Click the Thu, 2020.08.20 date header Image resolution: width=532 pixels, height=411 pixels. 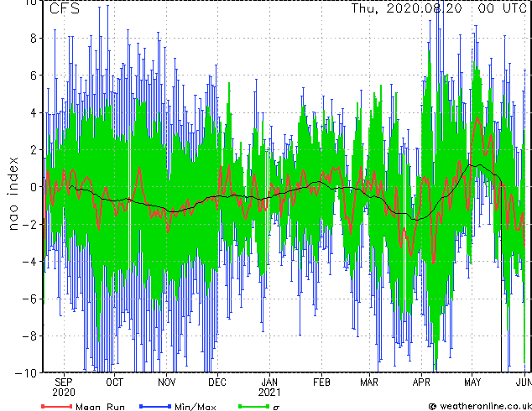pos(407,9)
